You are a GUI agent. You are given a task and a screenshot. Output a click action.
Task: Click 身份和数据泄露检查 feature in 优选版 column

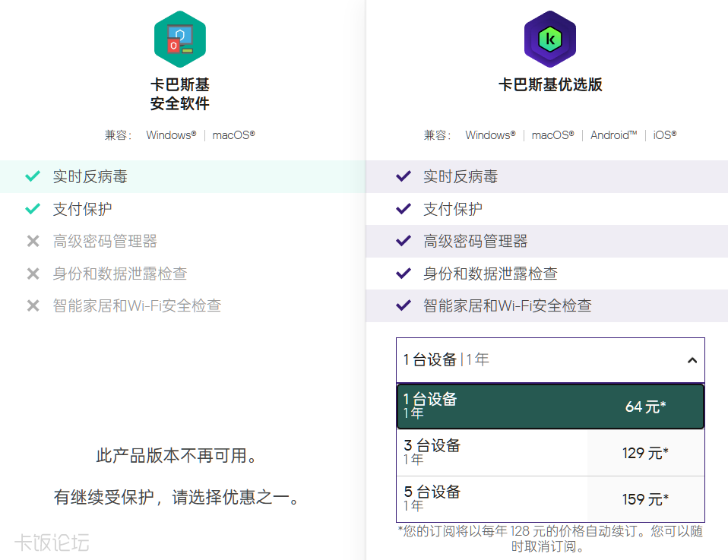pos(490,274)
